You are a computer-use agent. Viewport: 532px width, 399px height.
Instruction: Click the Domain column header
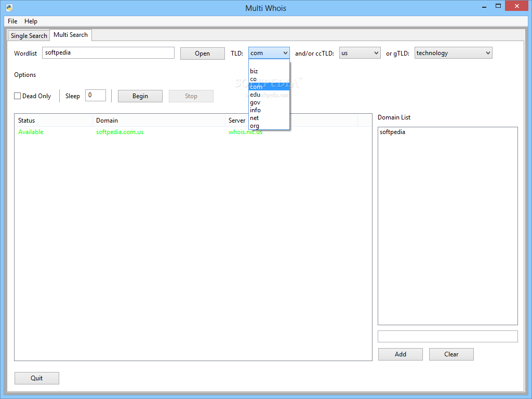[159, 121]
